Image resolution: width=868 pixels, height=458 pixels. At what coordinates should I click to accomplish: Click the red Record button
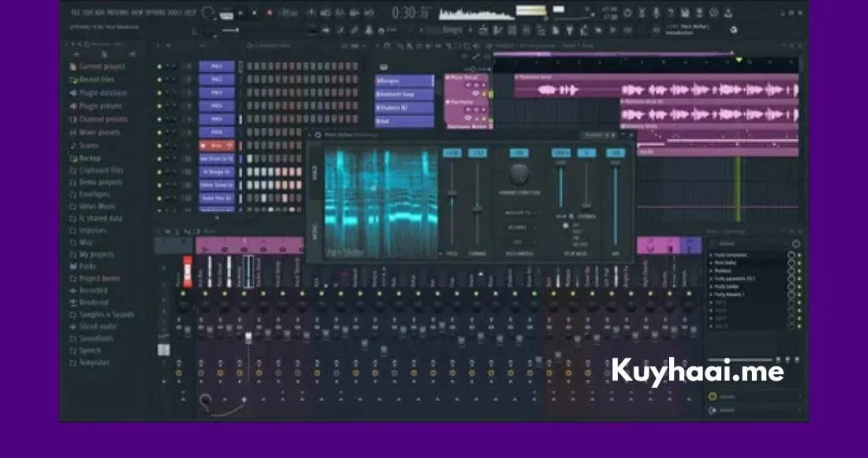[x=270, y=13]
